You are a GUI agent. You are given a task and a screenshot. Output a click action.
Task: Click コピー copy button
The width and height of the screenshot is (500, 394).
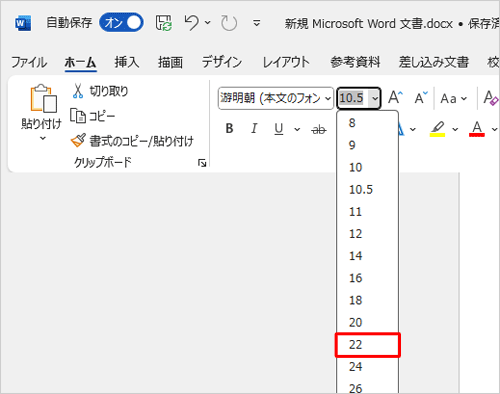coord(93,116)
